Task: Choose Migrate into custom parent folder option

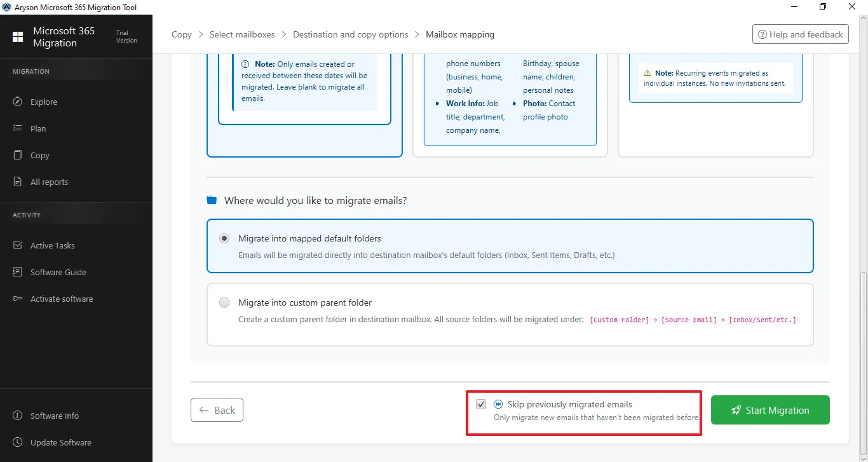Action: [224, 303]
